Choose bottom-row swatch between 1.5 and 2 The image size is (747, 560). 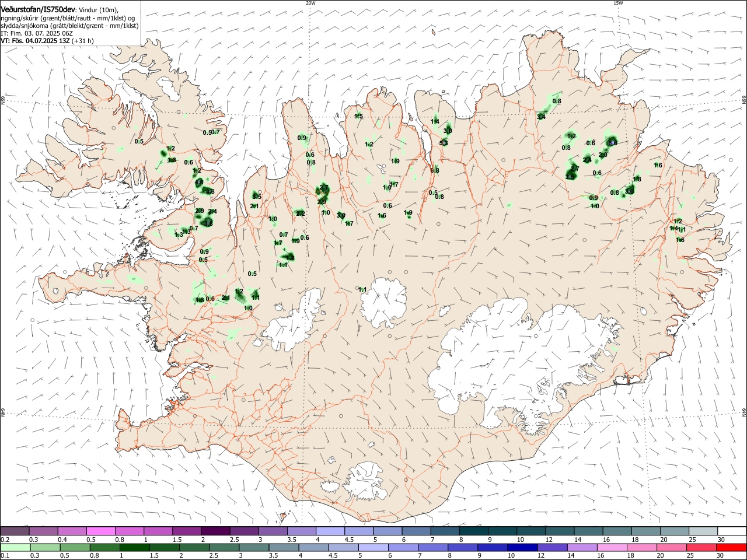coord(164,547)
